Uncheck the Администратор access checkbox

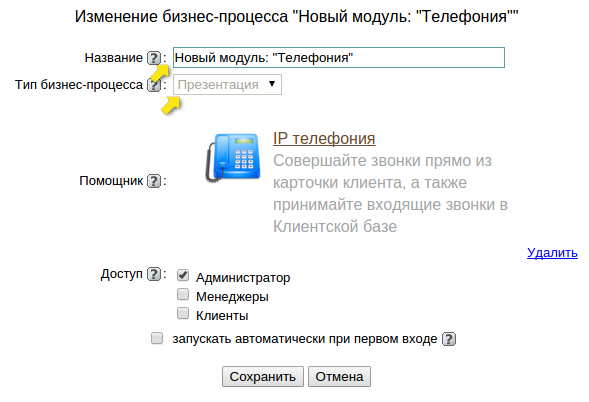pyautogui.click(x=183, y=275)
